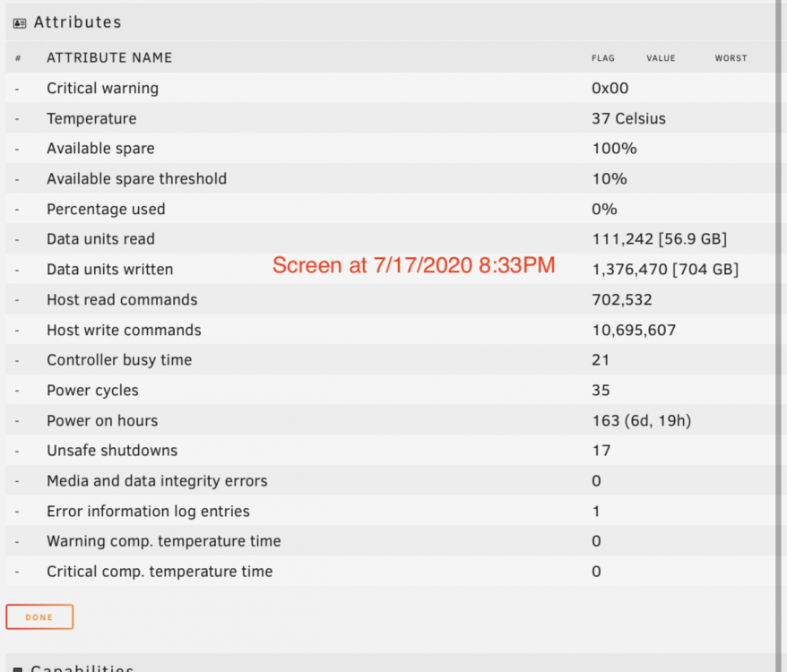The image size is (787, 672).
Task: Select the Data units written label
Action: 110,270
